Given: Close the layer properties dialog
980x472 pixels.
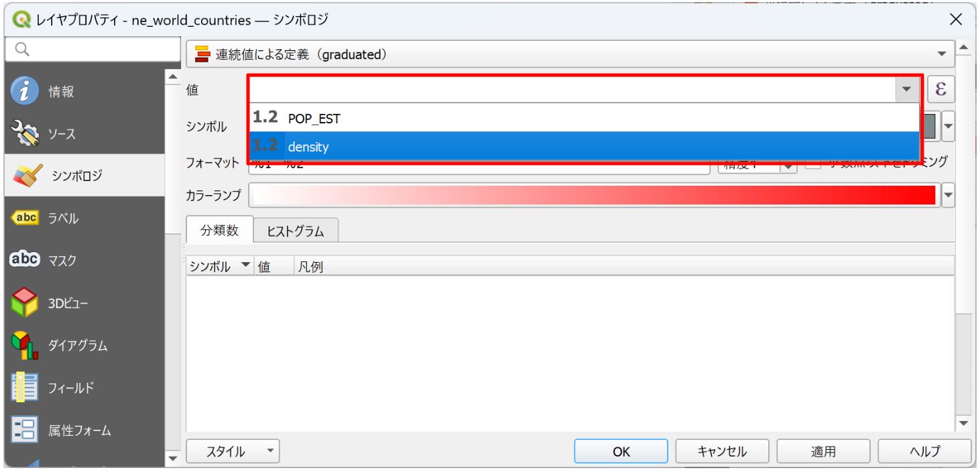Looking at the screenshot, I should click(x=957, y=19).
